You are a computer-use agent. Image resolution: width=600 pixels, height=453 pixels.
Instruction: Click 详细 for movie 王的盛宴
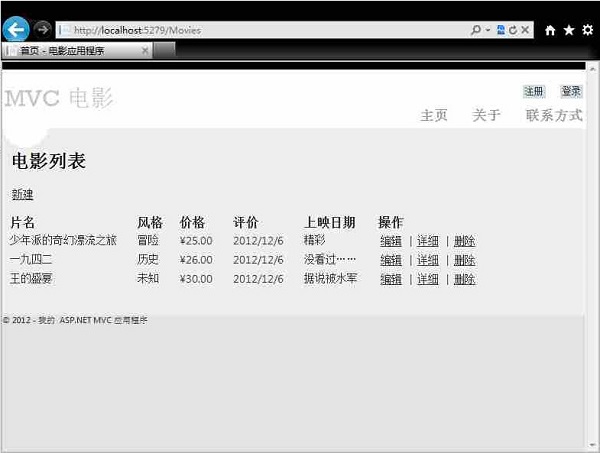427,279
